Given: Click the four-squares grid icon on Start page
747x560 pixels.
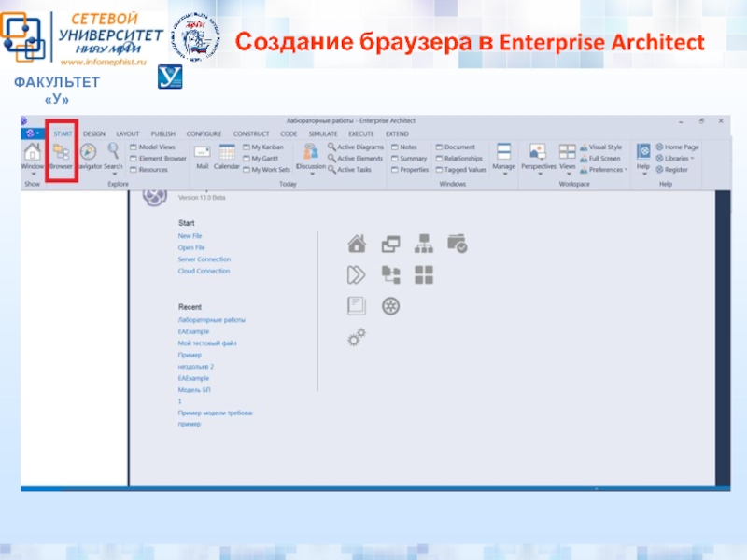Looking at the screenshot, I should click(x=424, y=274).
